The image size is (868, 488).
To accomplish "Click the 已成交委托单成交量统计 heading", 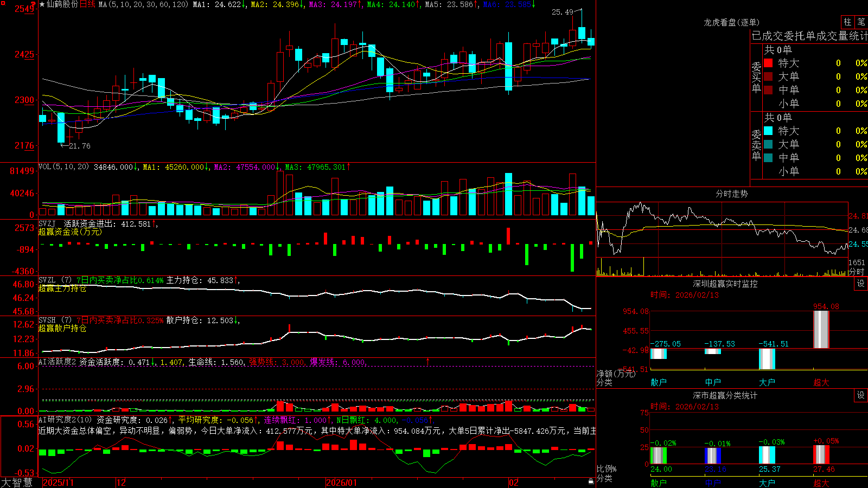I will (809, 36).
